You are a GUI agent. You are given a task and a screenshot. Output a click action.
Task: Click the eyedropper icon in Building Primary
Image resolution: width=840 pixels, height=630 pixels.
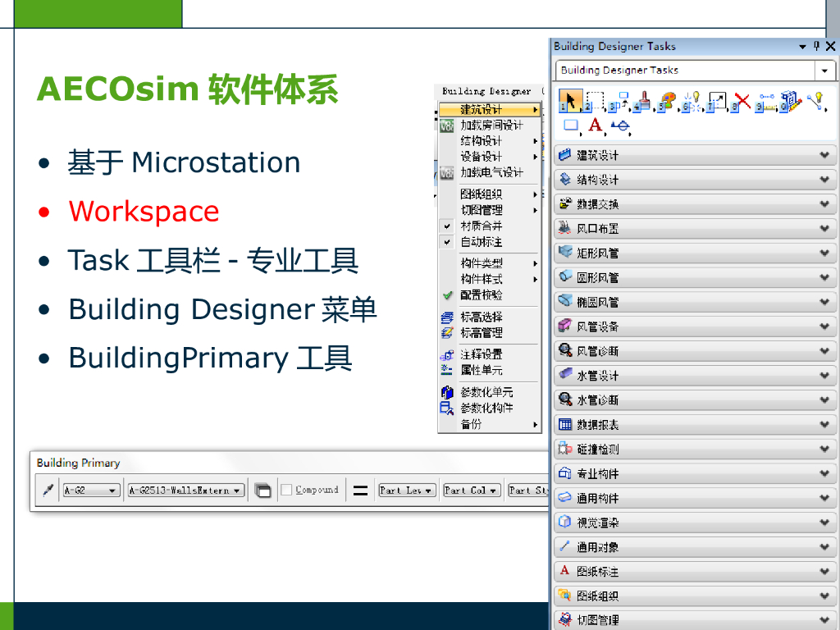click(x=48, y=490)
